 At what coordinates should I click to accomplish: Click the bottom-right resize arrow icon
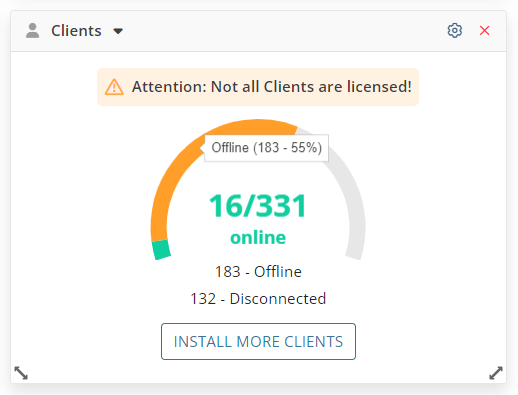coord(496,373)
